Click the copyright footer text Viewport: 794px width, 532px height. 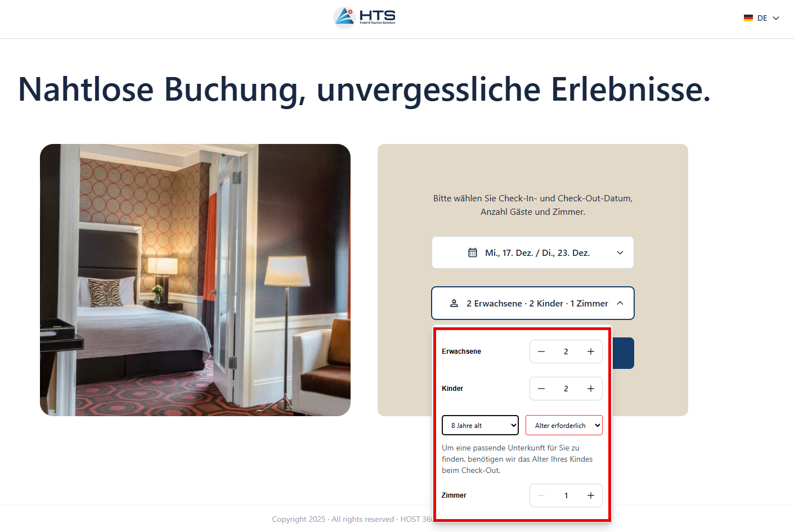[352, 519]
